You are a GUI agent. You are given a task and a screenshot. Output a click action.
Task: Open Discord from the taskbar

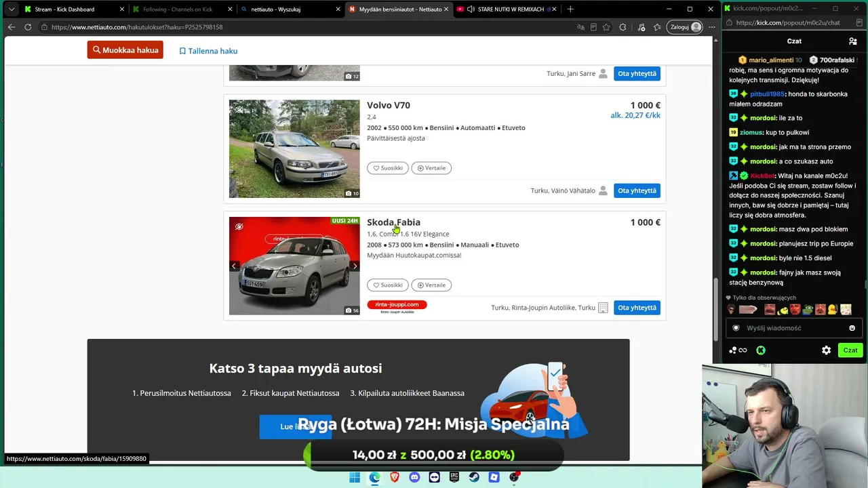click(x=414, y=478)
